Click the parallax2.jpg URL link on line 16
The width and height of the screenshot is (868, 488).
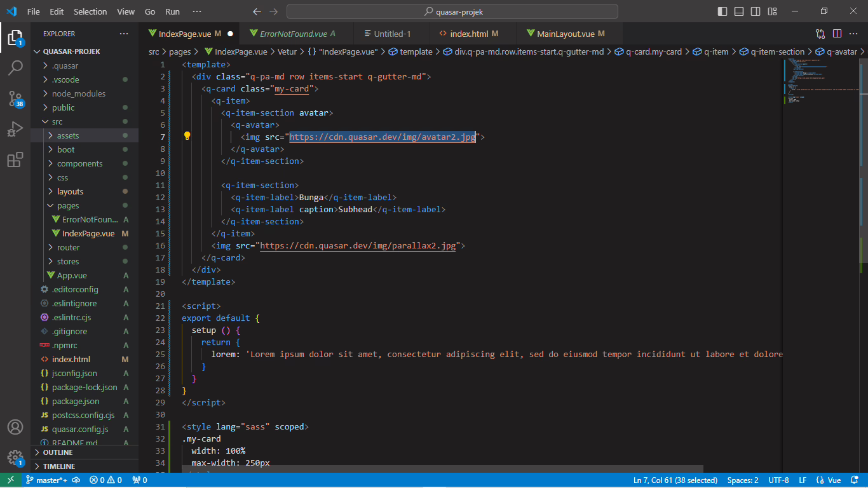pos(358,245)
